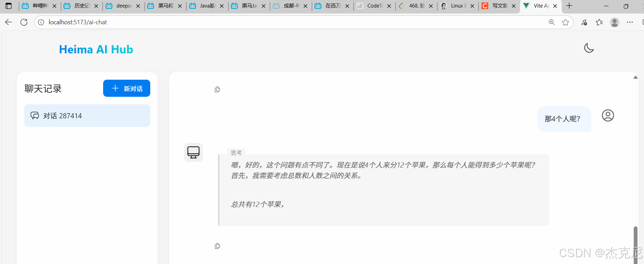Reload the page with the refresh icon
The height and width of the screenshot is (264, 644).
click(x=24, y=22)
